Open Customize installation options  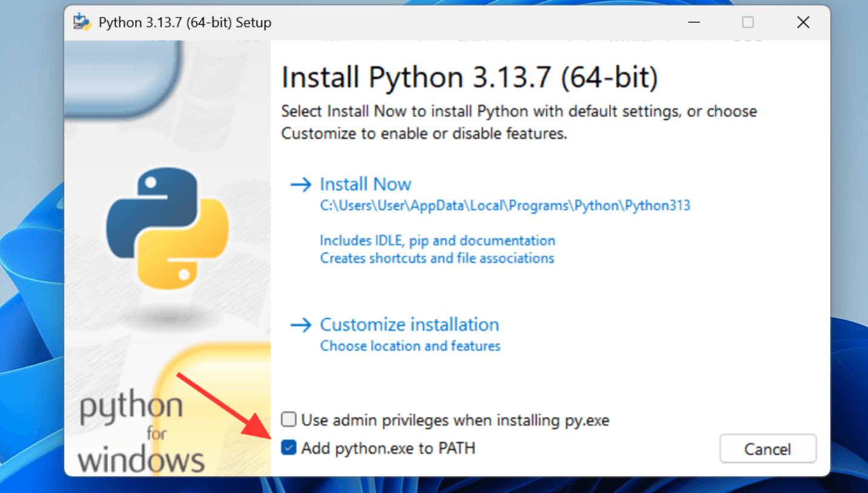coord(409,325)
